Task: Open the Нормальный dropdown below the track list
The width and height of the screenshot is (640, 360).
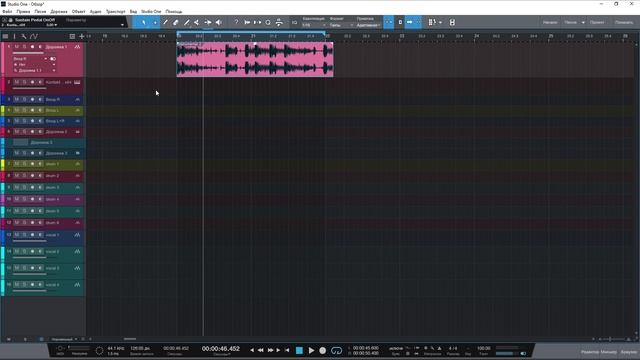Action: point(64,339)
